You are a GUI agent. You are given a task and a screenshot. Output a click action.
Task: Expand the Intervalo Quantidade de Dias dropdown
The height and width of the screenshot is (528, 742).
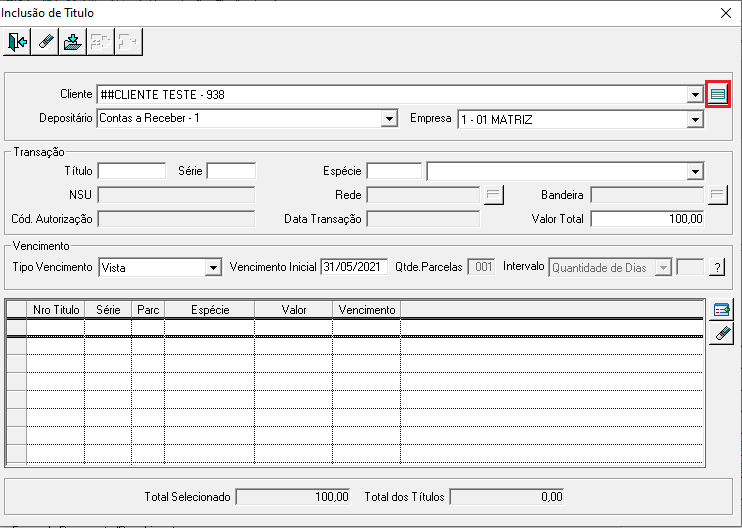tap(663, 268)
